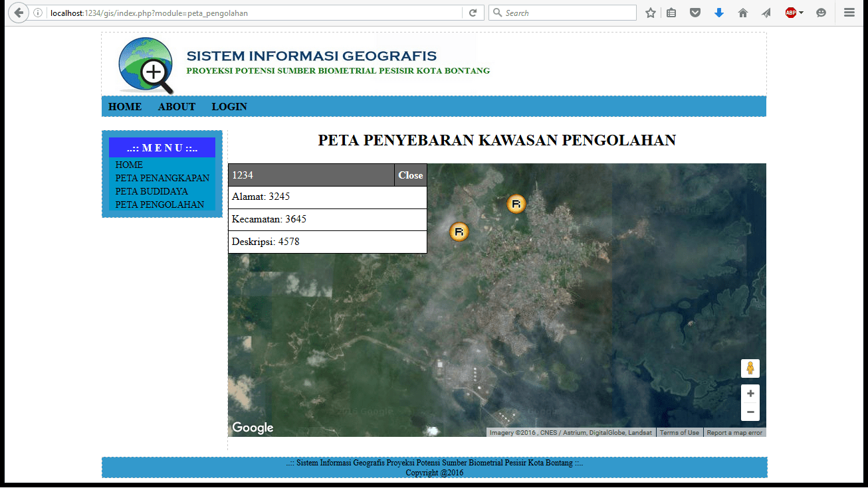Go to the browser home page icon
868x488 pixels.
pyautogui.click(x=743, y=13)
